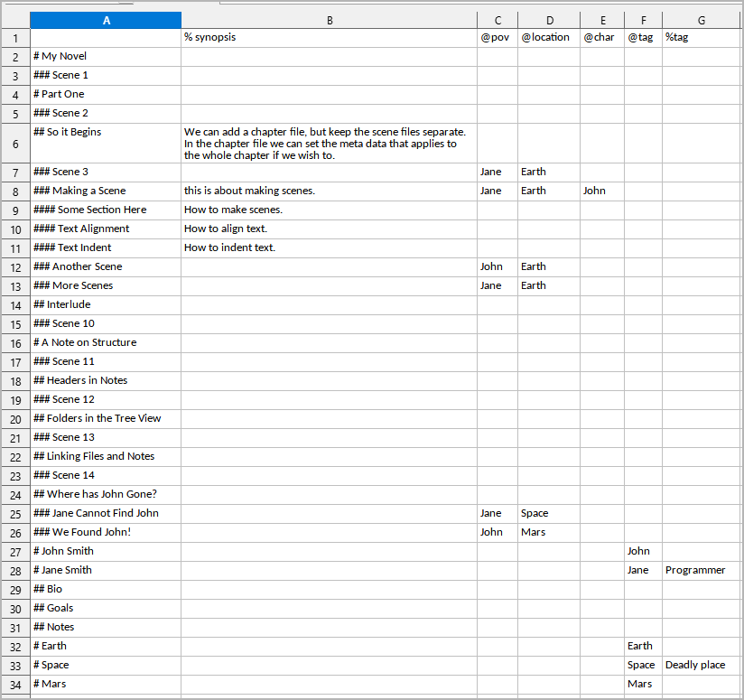Image resolution: width=744 pixels, height=700 pixels.
Task: Select '### Jane Cannot Find John' cell
Action: point(106,515)
